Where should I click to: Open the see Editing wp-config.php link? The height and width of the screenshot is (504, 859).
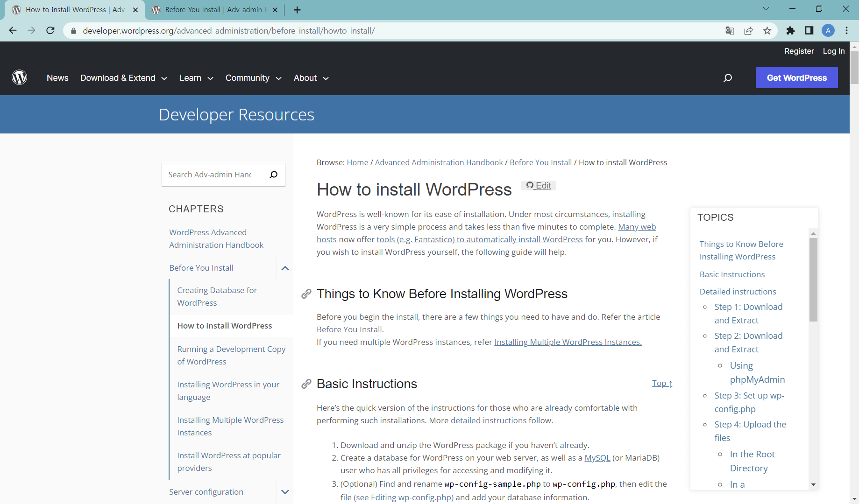(403, 497)
